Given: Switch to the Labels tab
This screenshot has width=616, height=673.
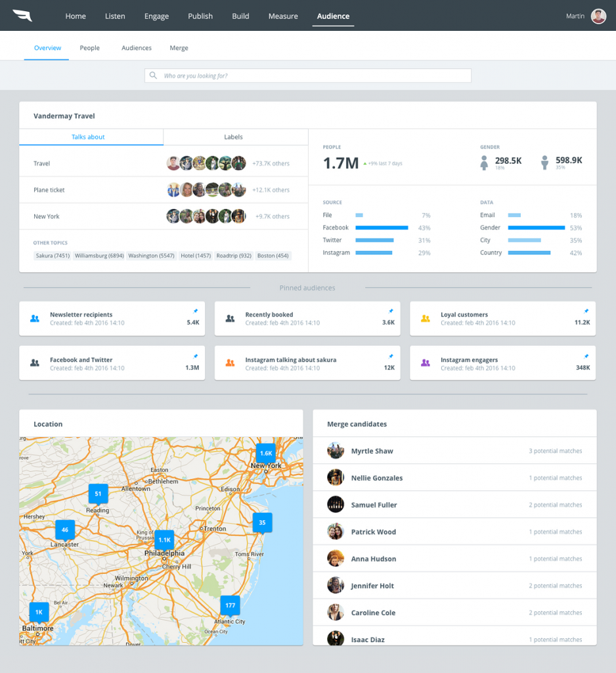Looking at the screenshot, I should (234, 137).
